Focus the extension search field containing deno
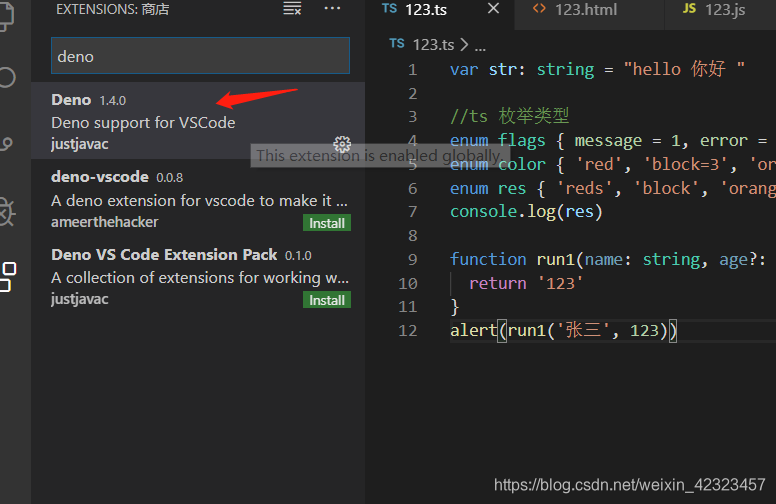This screenshot has width=776, height=504. pyautogui.click(x=200, y=56)
